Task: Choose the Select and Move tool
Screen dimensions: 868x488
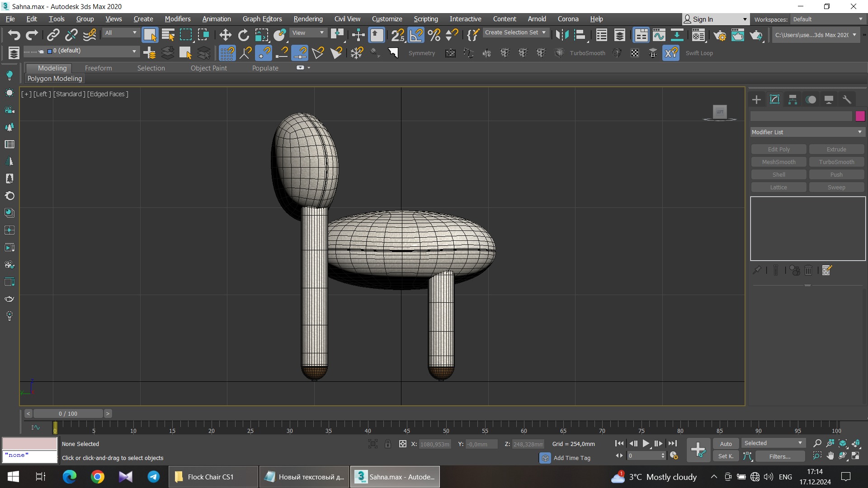Action: coord(225,35)
